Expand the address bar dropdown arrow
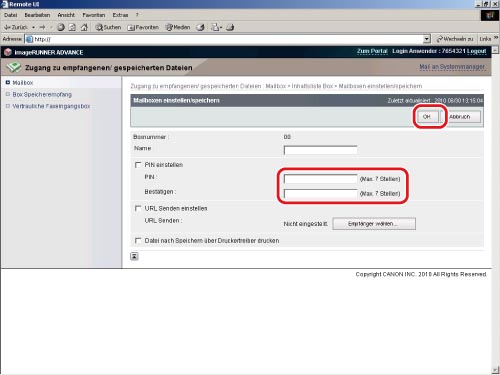The image size is (500, 375). (427, 39)
